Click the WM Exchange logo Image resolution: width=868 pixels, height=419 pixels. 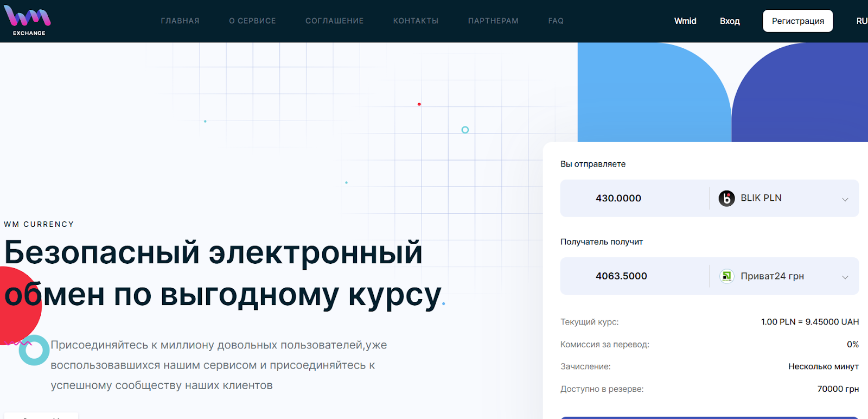(x=27, y=21)
